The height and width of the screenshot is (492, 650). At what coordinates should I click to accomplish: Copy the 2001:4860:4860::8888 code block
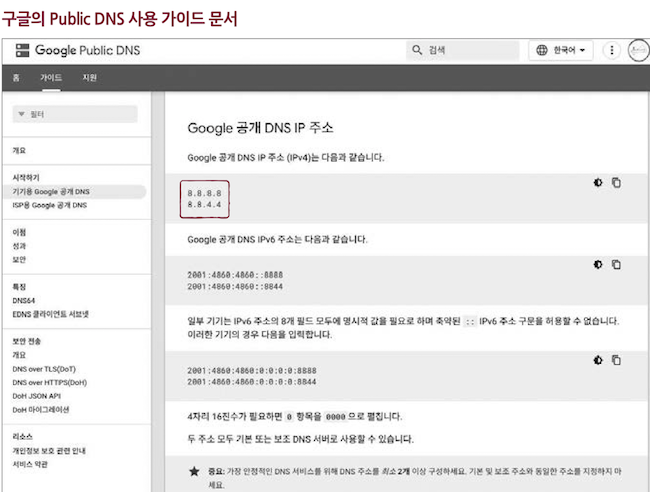616,264
